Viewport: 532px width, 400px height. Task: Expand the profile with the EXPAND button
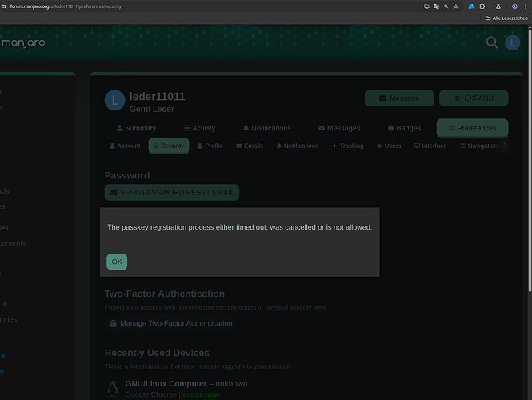point(474,98)
